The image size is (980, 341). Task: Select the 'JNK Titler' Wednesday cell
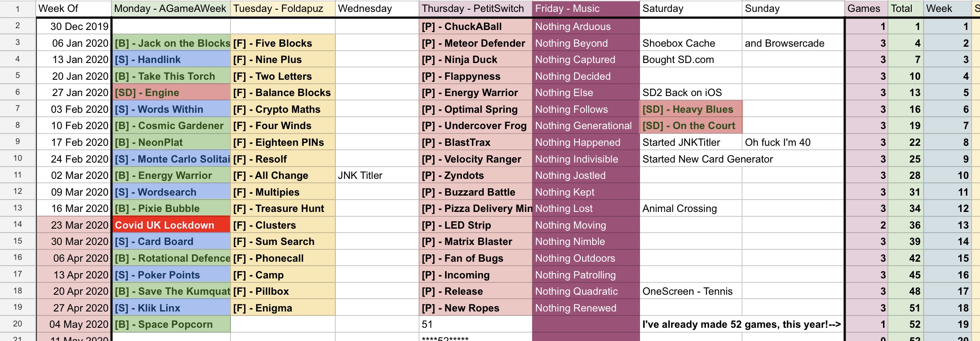click(377, 175)
